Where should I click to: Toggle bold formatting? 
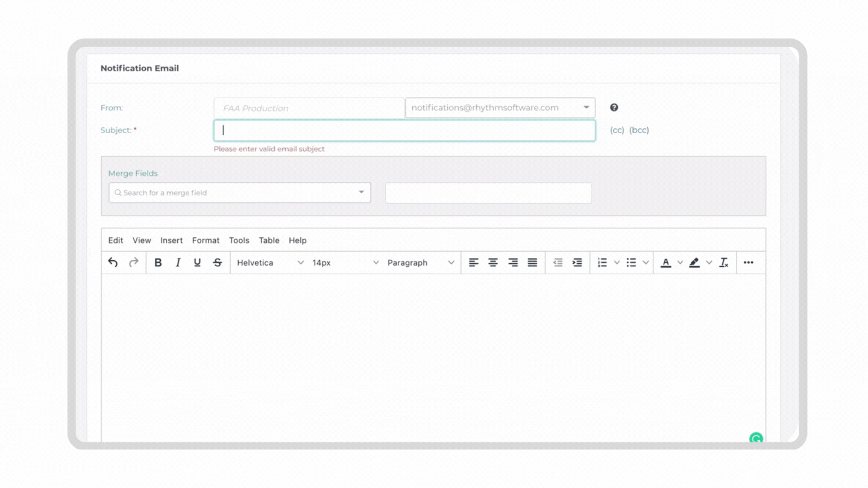(158, 263)
